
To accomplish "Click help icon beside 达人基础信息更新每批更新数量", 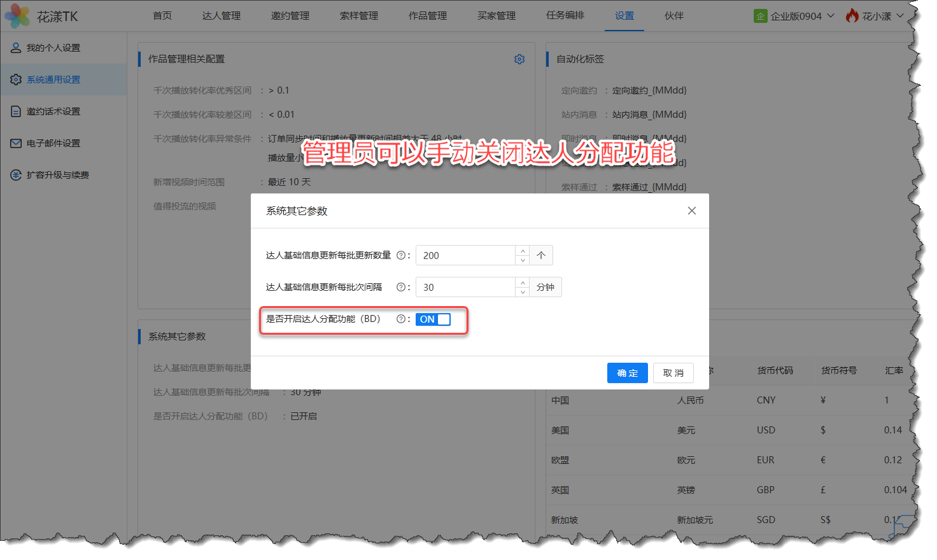I will tap(401, 255).
